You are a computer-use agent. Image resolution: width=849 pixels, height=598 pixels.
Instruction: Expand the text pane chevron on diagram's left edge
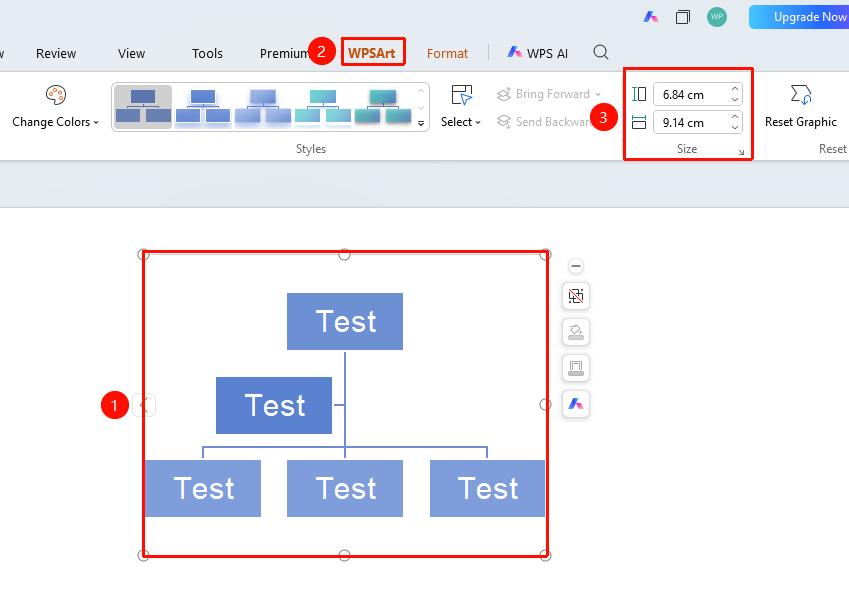tap(144, 405)
